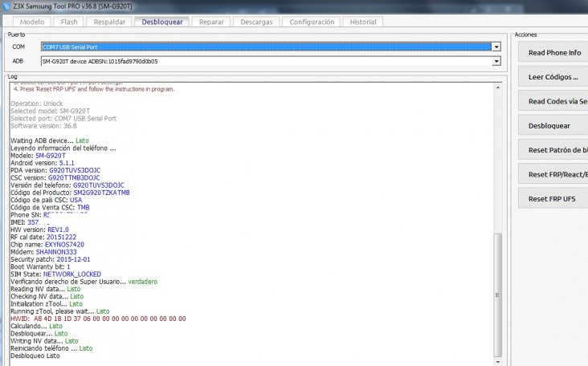Viewport: 588px width, 366px height.
Task: Click the Reset FRP UFS button
Action: (553, 198)
